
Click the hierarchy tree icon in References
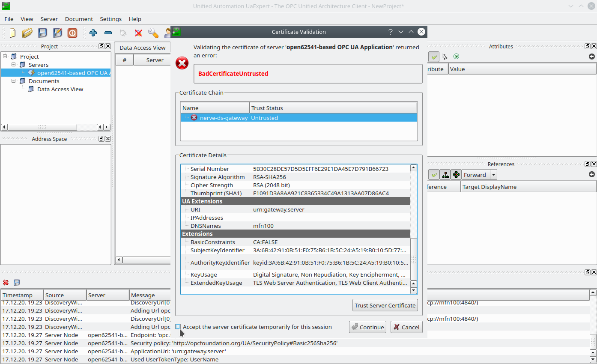445,175
